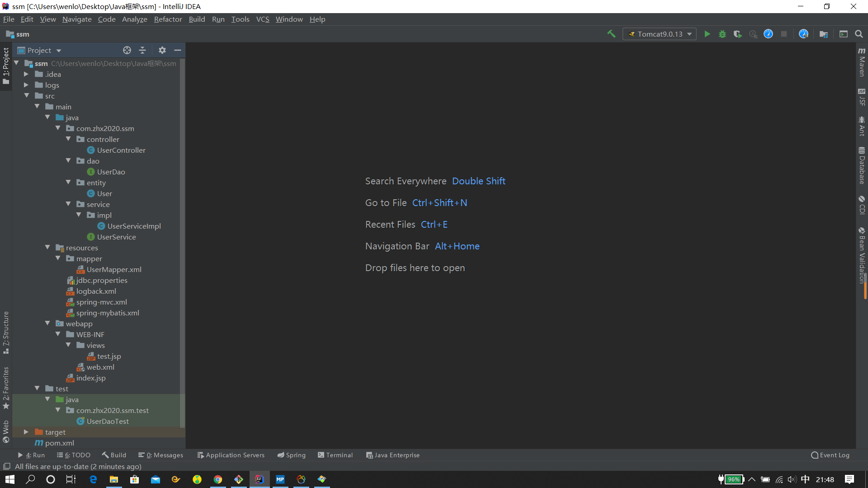Click the Chrome icon in Windows taskbar

[x=218, y=479]
